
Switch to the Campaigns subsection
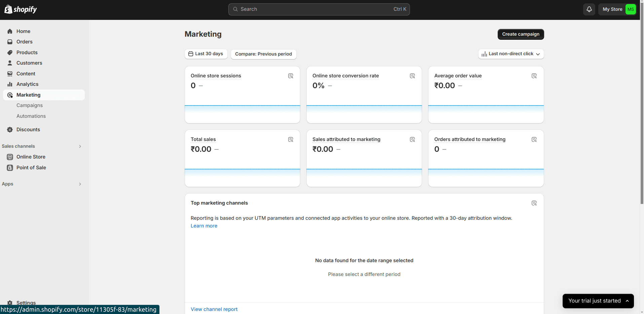coord(29,105)
